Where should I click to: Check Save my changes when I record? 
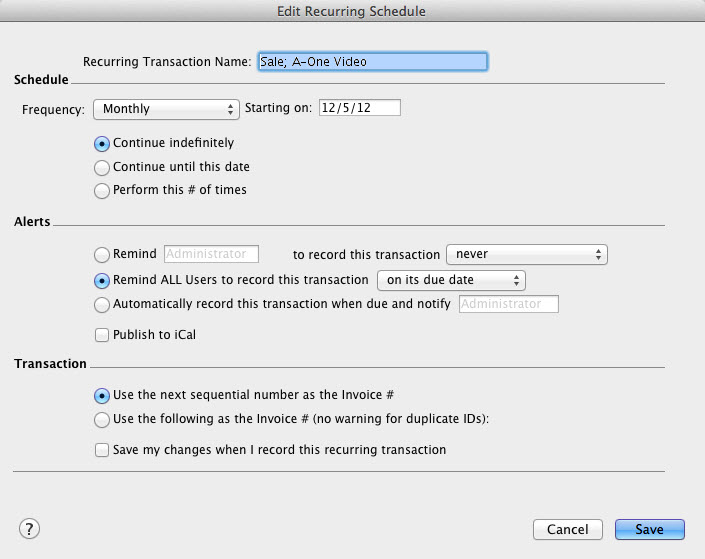coord(102,450)
